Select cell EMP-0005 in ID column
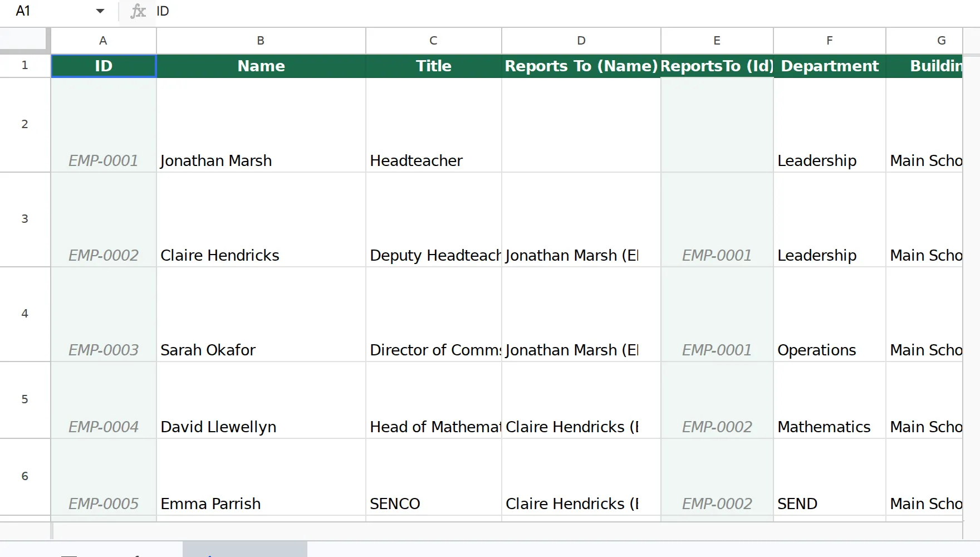Viewport: 980px width, 557px height. 104,477
